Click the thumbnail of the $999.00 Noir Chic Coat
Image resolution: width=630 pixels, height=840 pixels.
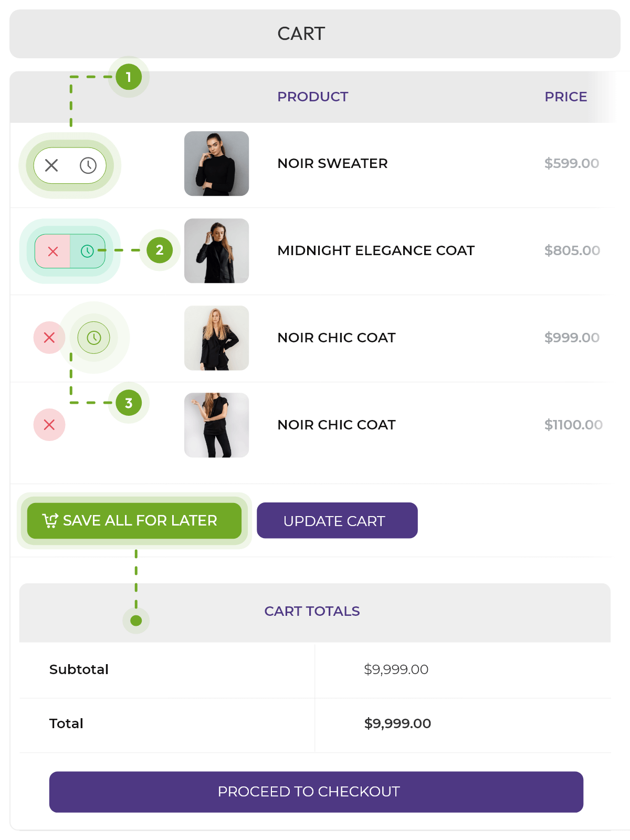216,338
